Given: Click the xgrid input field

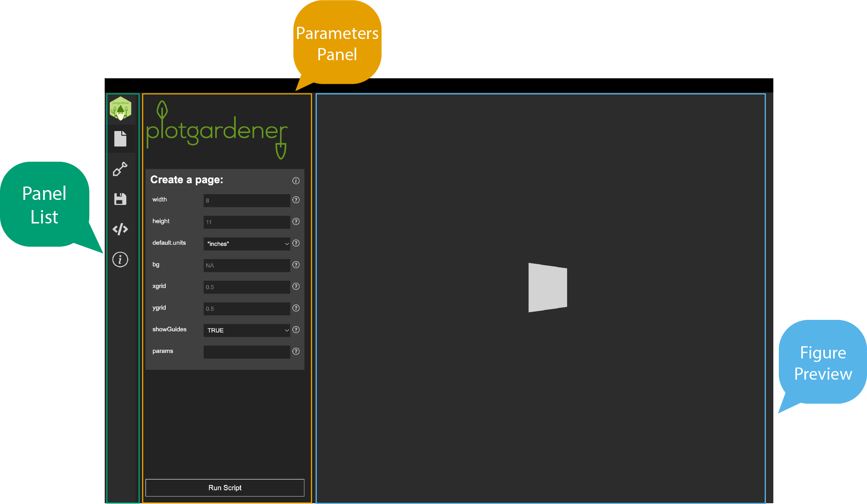Looking at the screenshot, I should 247,287.
